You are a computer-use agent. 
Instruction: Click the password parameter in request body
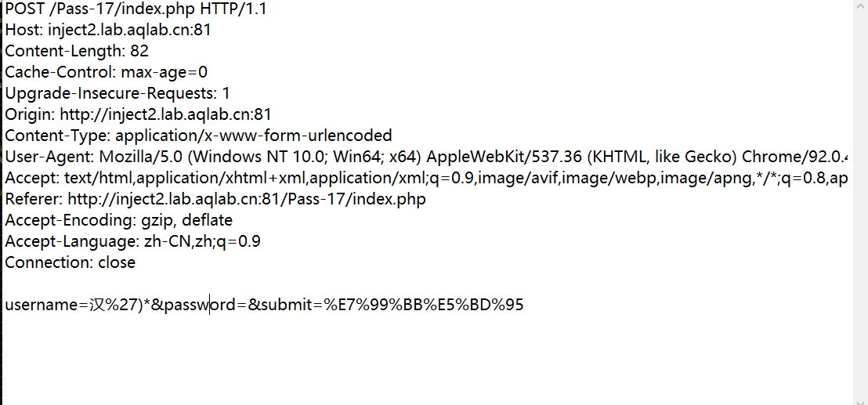[200, 306]
